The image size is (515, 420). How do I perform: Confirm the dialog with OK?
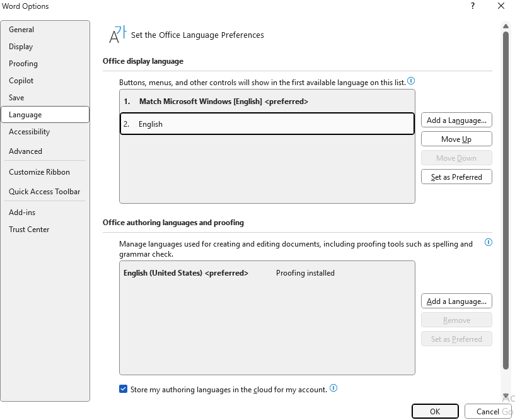[x=435, y=411]
